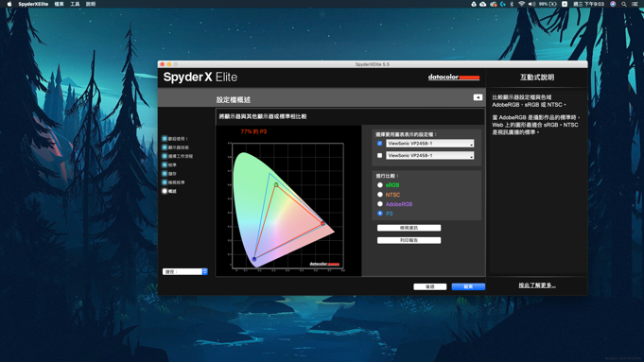
Task: Click the menu bar clock showing 9:03
Action: [x=588, y=4]
